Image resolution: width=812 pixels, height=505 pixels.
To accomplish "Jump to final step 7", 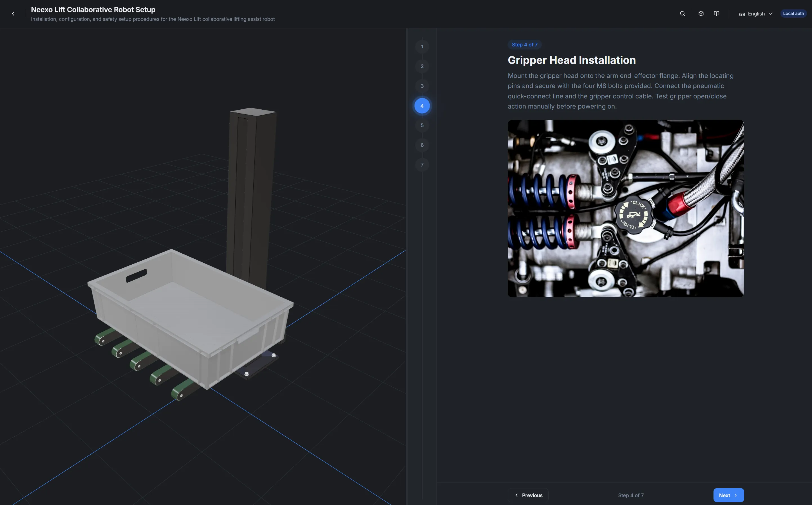I will [x=422, y=165].
